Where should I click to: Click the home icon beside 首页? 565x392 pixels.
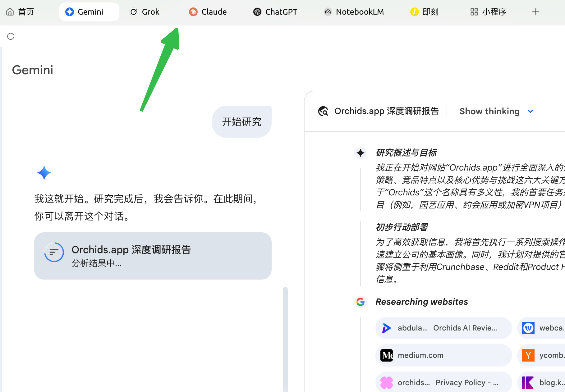pyautogui.click(x=10, y=12)
